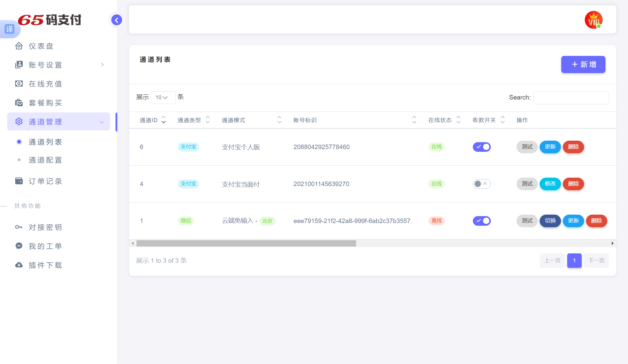This screenshot has width=628, height=364.
Task: Click account ID 2088042925778460
Action: tap(322, 147)
